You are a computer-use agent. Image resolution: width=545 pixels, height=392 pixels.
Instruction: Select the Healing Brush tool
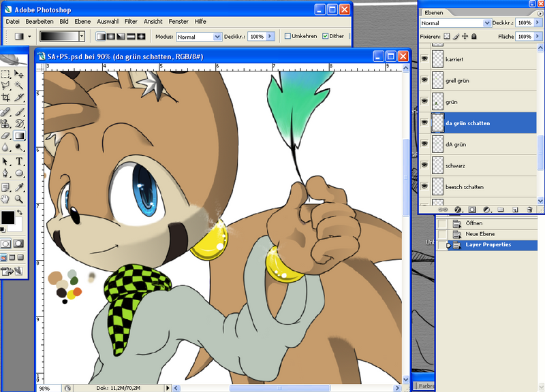[x=5, y=112]
